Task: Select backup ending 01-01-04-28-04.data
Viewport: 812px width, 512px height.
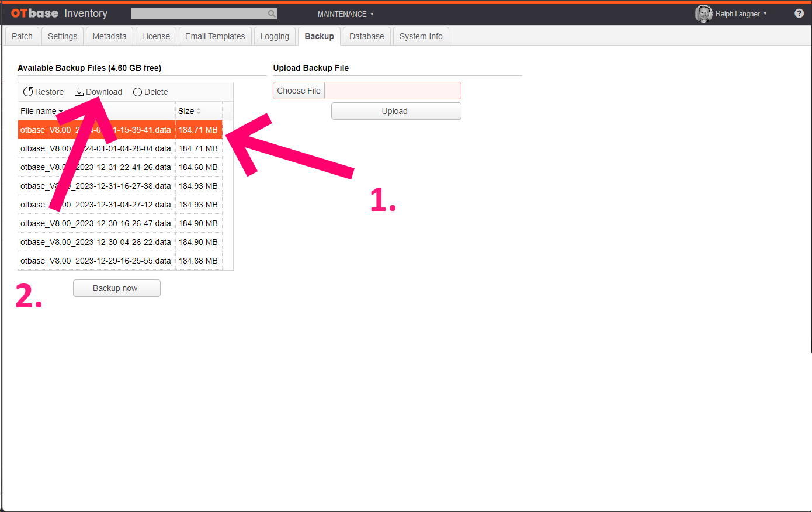Action: click(96, 148)
